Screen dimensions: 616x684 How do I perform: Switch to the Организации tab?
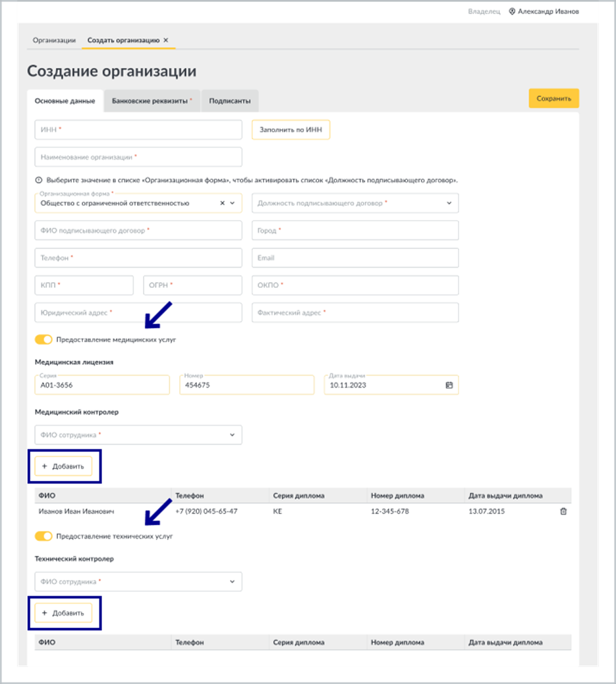pyautogui.click(x=54, y=40)
